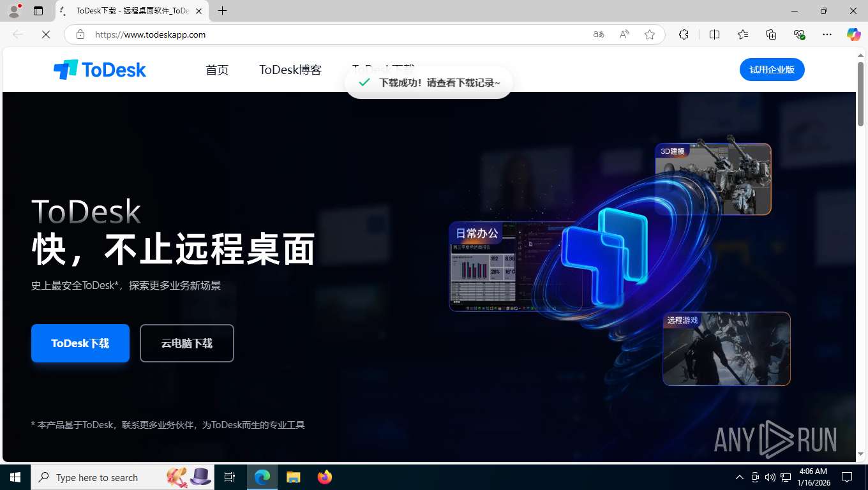Viewport: 868px width, 490px height.
Task: Go to 首页 nav item
Action: 217,70
